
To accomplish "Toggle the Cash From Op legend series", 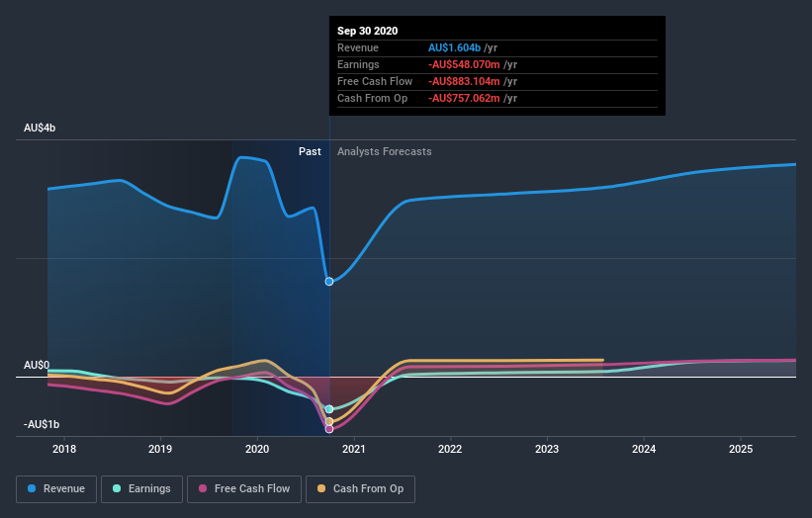I will [x=360, y=489].
